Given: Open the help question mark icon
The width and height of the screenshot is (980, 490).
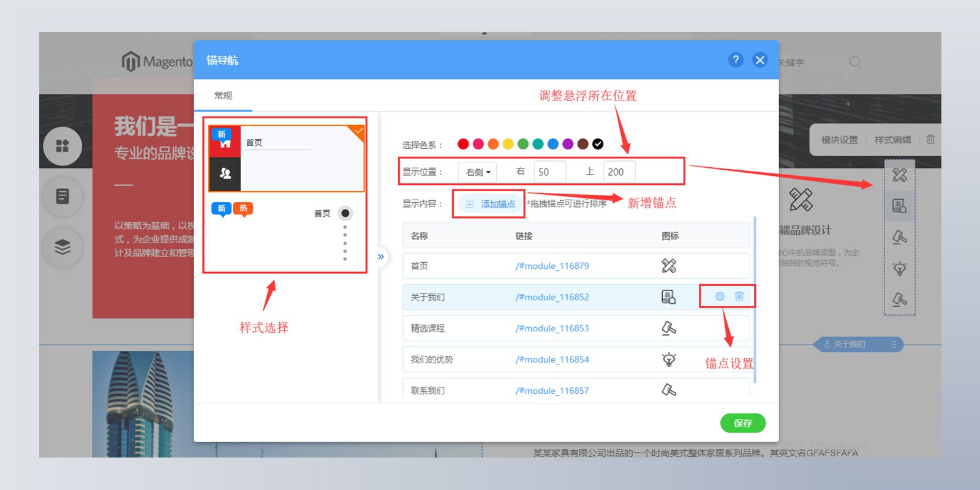Looking at the screenshot, I should 736,60.
